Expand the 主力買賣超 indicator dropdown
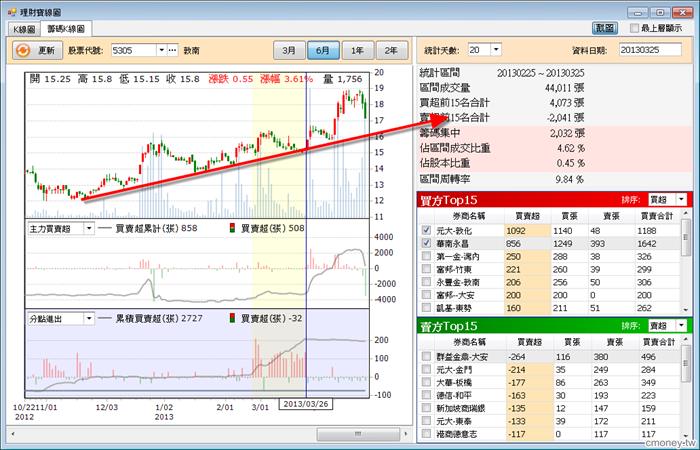700x450 pixels. pos(89,229)
